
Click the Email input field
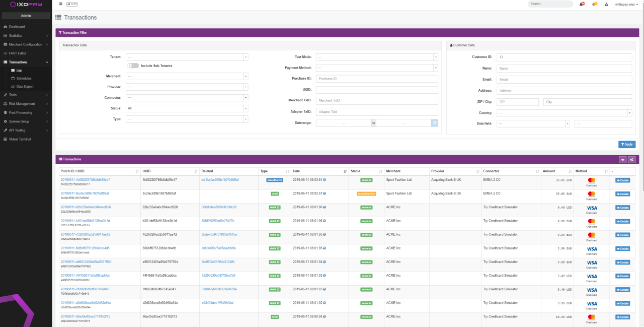(x=564, y=80)
